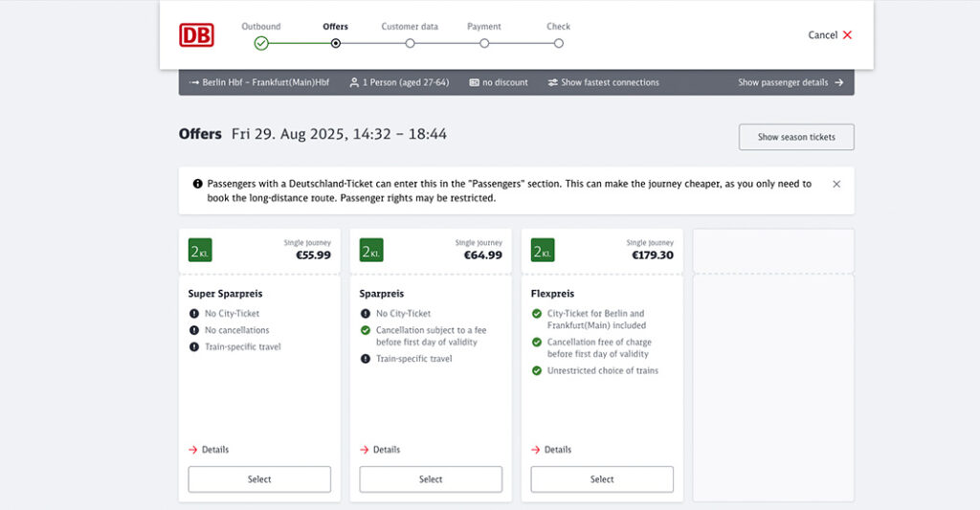Click Show fastest connections text
The width and height of the screenshot is (980, 510).
[610, 82]
